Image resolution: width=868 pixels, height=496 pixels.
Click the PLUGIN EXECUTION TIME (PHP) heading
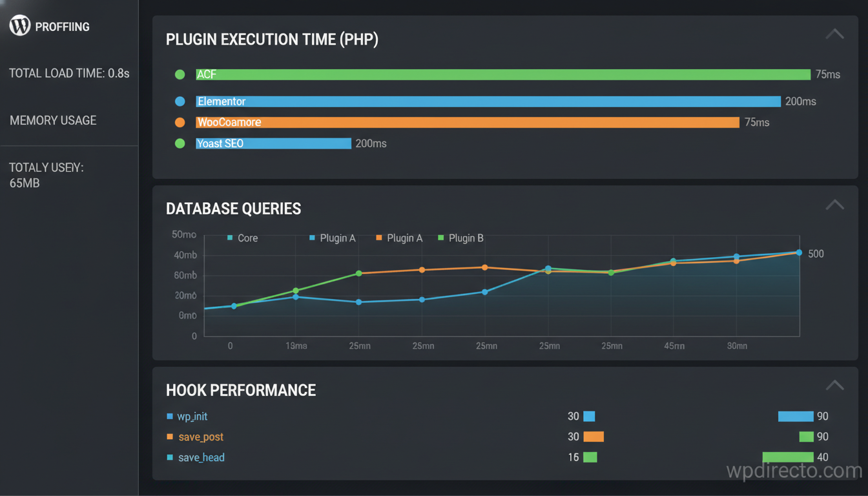pos(272,39)
